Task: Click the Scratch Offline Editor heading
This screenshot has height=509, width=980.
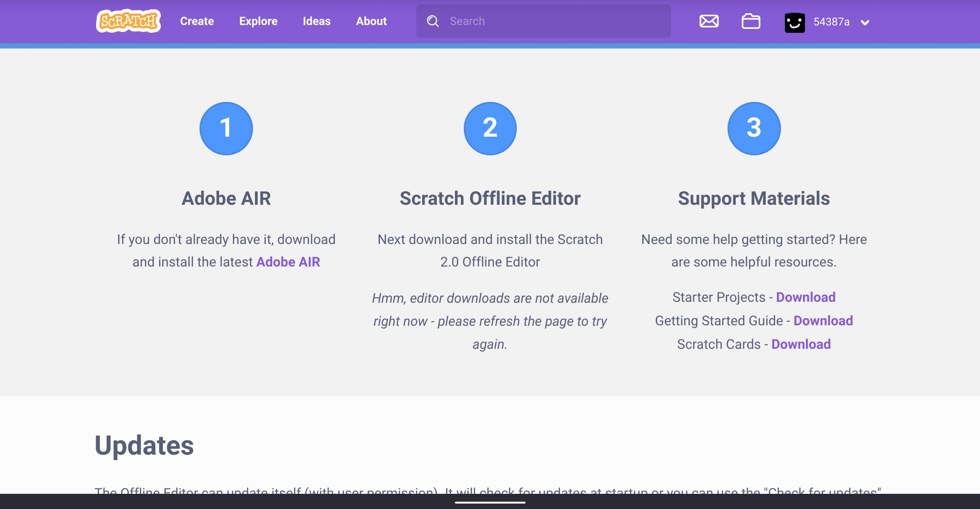Action: (490, 198)
